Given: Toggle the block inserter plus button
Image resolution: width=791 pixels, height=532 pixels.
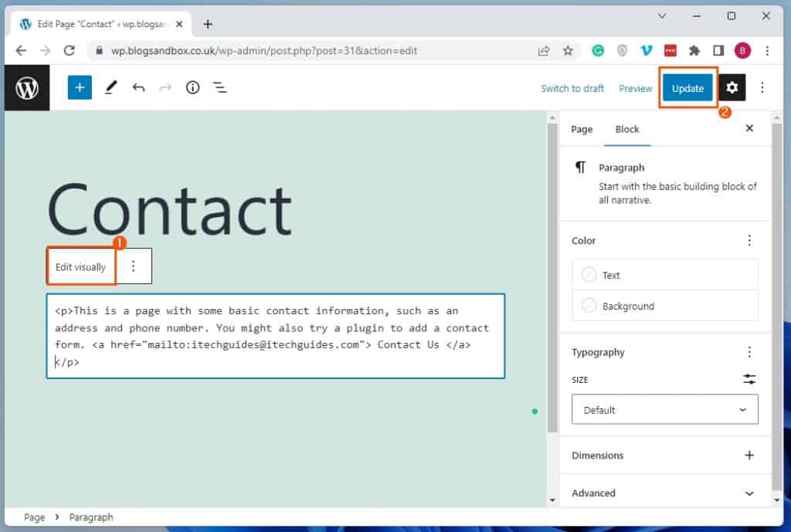Looking at the screenshot, I should pos(80,88).
